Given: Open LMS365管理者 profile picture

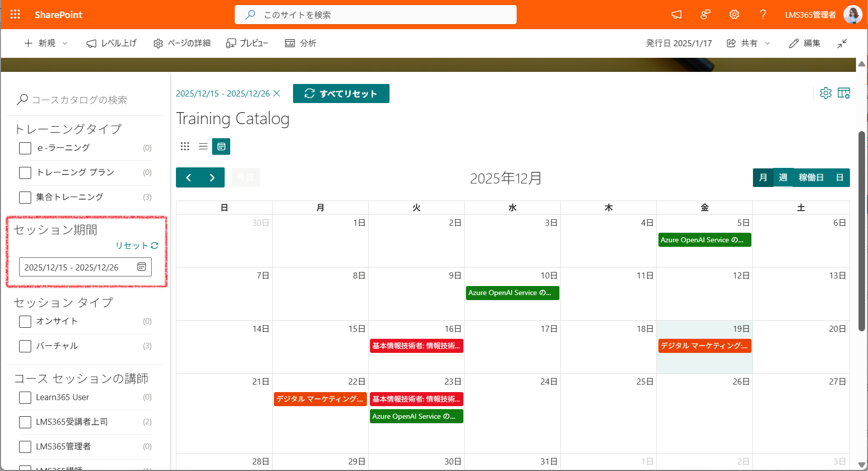Looking at the screenshot, I should click(852, 15).
